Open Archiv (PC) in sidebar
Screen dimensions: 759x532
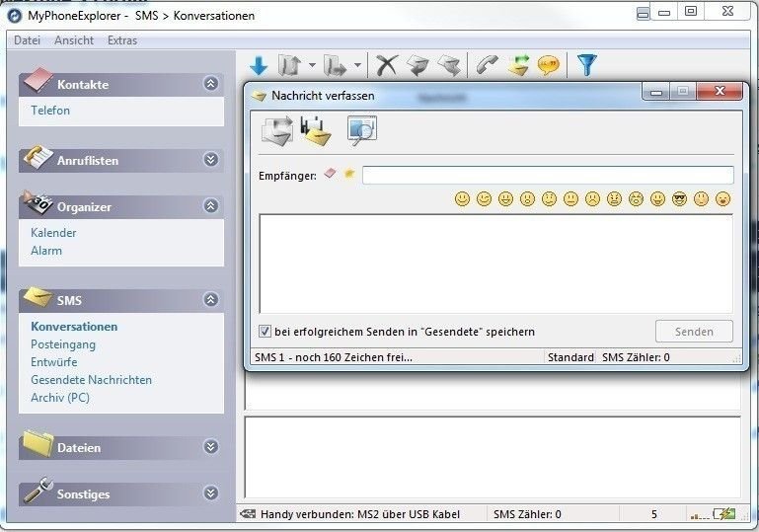[60, 398]
